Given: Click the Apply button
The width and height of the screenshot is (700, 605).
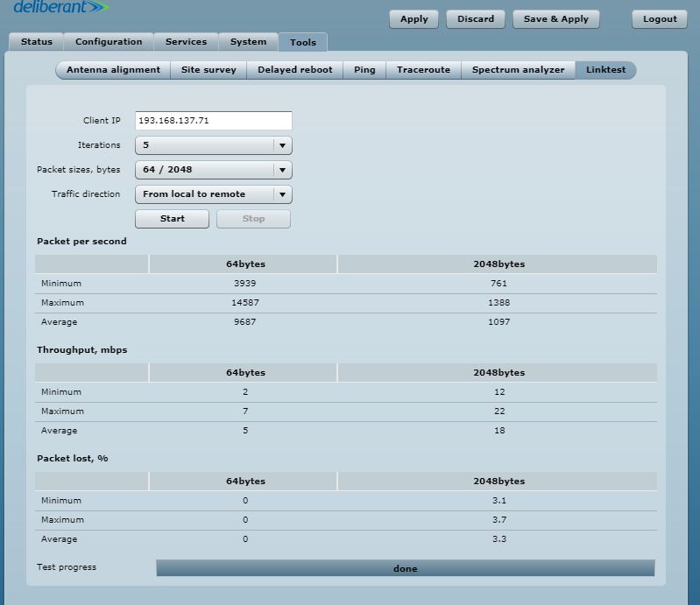Looking at the screenshot, I should point(414,19).
